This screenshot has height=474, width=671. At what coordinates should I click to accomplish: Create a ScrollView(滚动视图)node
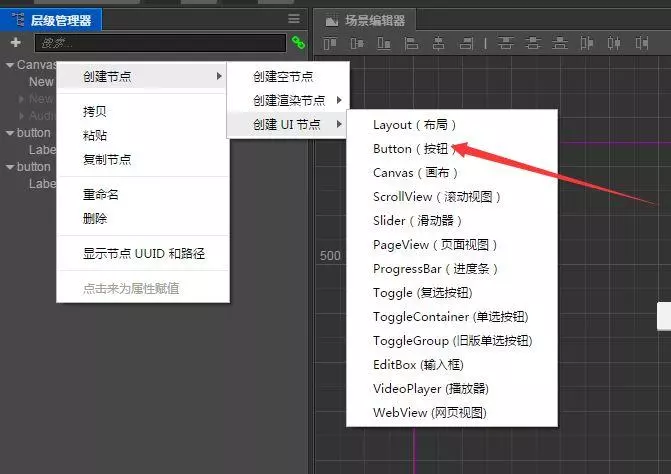(436, 197)
